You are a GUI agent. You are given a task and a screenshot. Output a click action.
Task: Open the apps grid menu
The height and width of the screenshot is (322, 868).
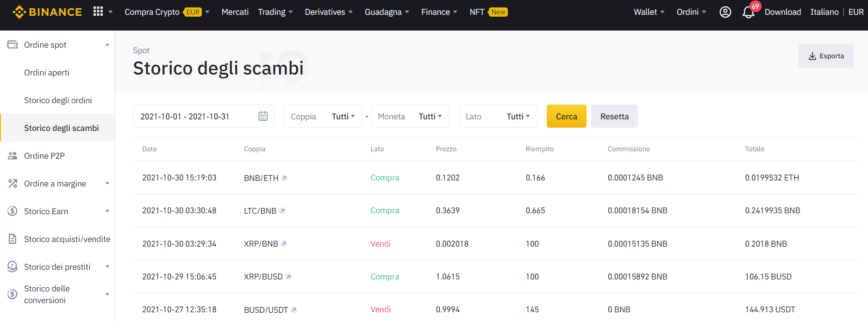pyautogui.click(x=98, y=12)
